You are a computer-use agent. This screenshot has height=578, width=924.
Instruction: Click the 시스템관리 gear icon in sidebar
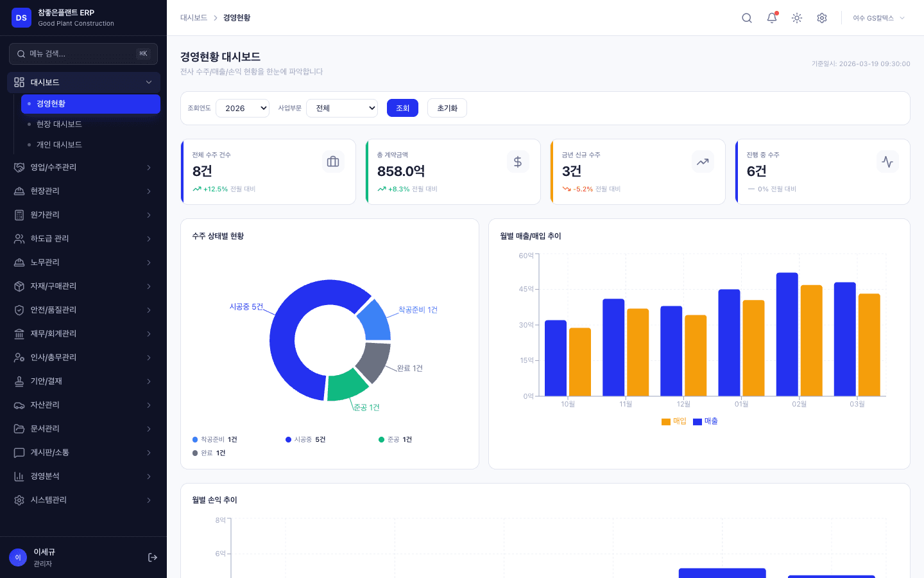click(19, 500)
